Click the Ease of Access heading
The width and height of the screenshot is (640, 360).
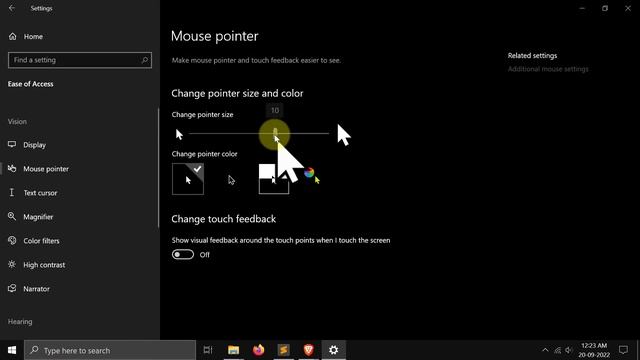31,84
